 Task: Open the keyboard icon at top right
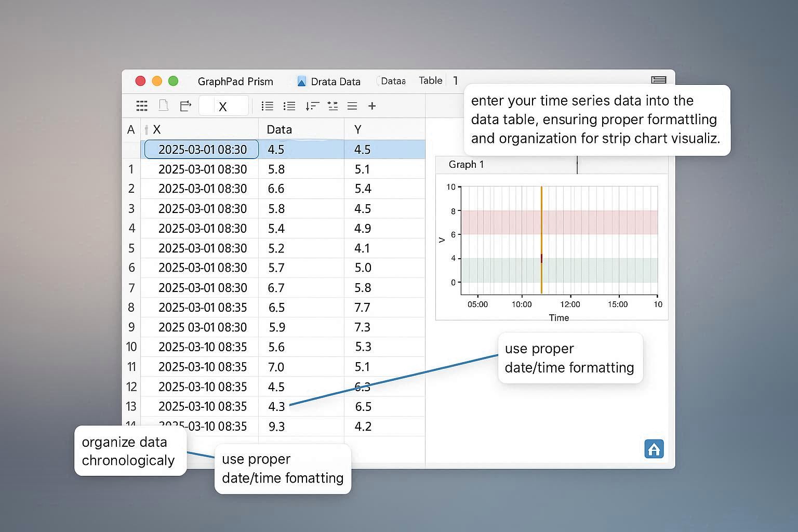click(x=658, y=79)
